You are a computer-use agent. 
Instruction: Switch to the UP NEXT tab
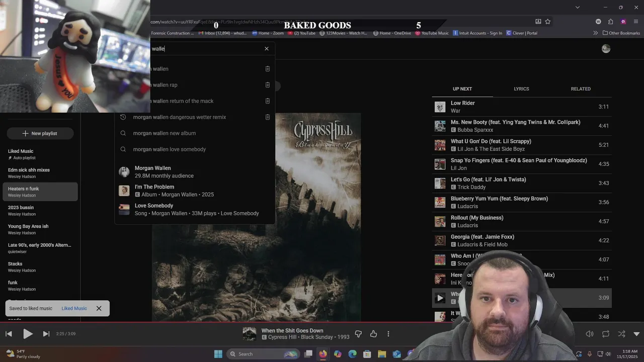(462, 89)
